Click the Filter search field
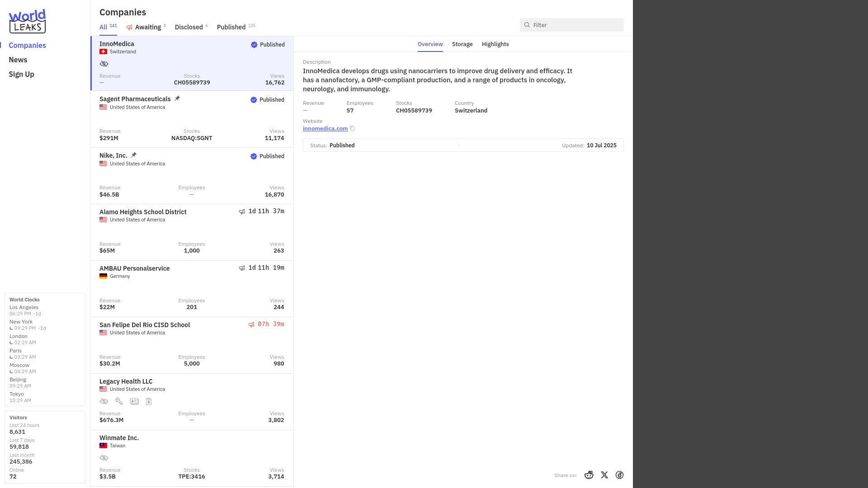This screenshot has height=488, width=868. tap(571, 25)
